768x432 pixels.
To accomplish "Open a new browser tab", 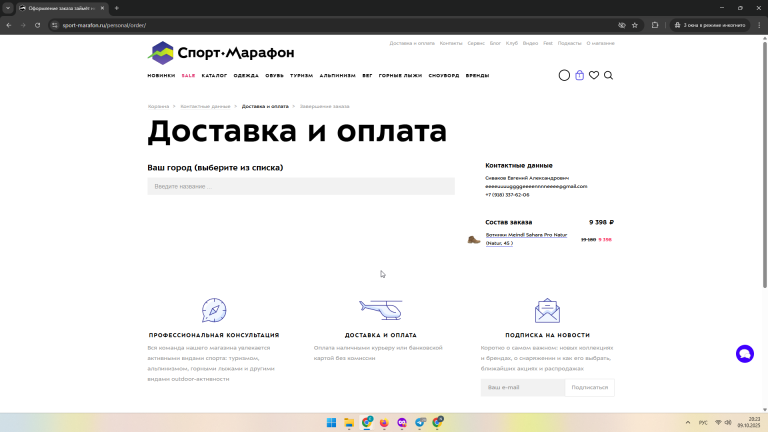I will point(117,8).
